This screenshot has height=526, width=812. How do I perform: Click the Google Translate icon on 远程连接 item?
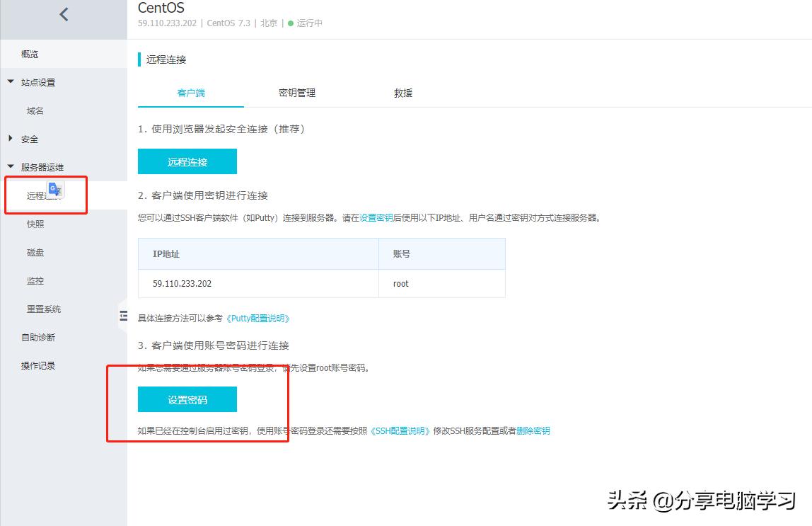[x=55, y=190]
